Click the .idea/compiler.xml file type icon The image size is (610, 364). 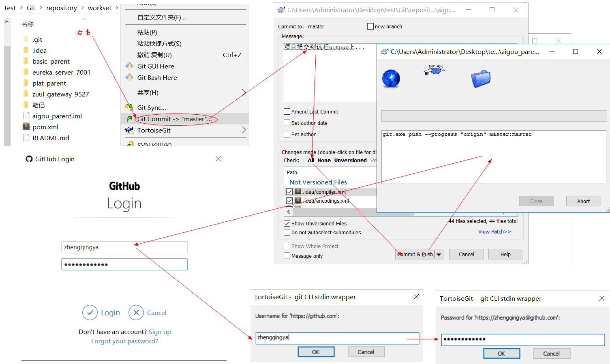coord(298,191)
